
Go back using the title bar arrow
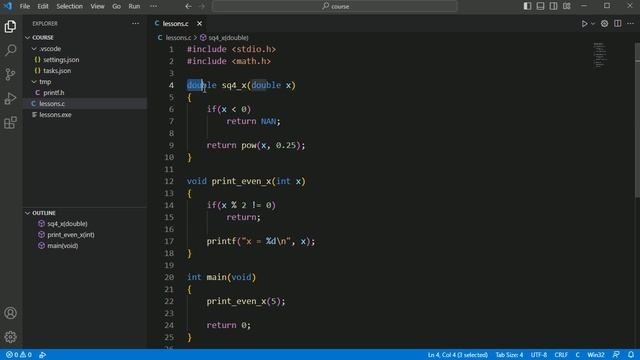point(188,6)
